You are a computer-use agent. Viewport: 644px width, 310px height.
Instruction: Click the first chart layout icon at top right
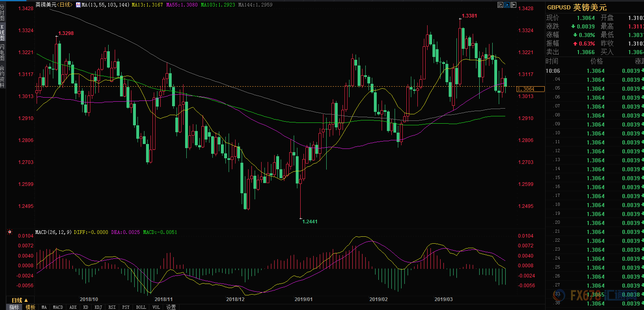(500, 5)
